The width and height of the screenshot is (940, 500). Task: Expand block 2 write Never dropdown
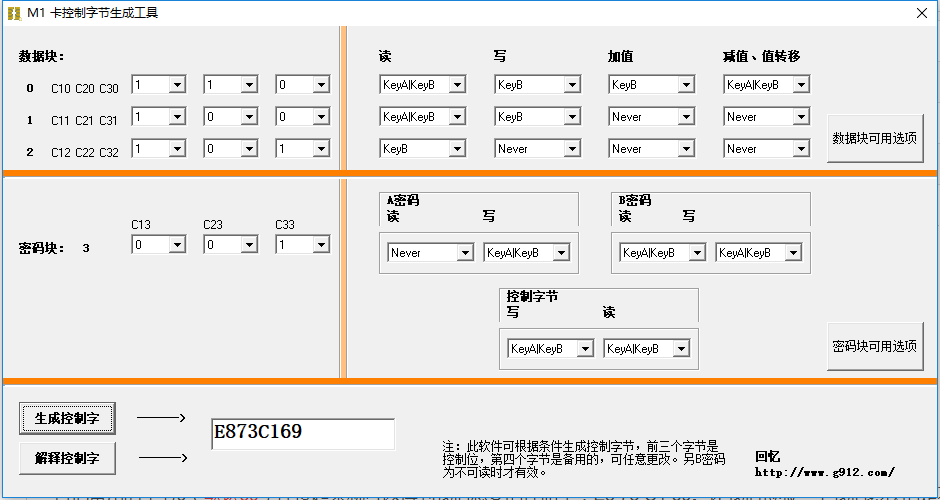pyautogui.click(x=571, y=148)
